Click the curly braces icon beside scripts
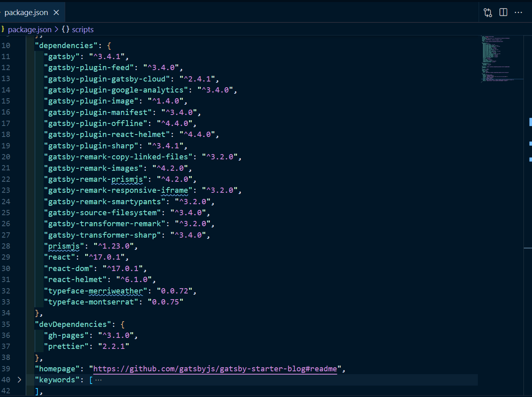 click(x=66, y=29)
